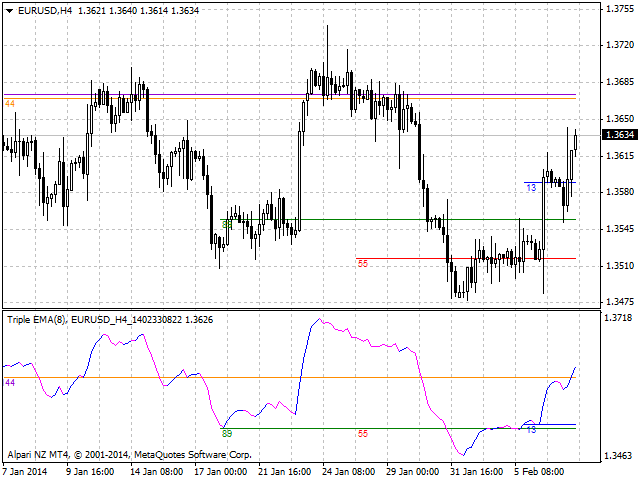Select the red horizontal line on price chart

pyautogui.click(x=466, y=258)
